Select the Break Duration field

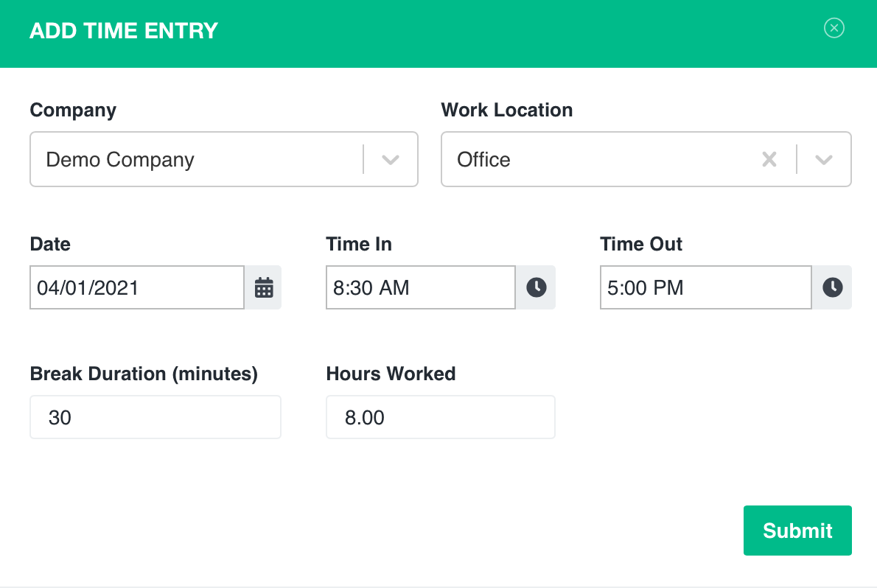click(x=155, y=416)
